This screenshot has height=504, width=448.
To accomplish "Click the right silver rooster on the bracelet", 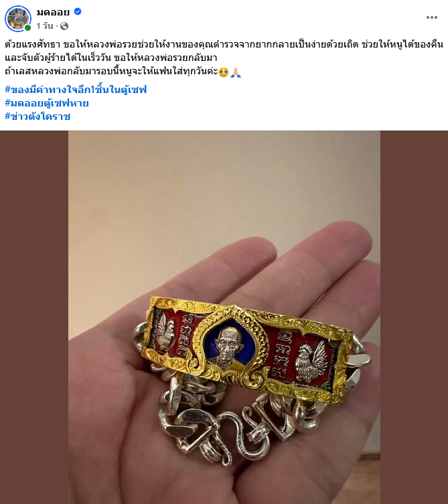I will click(311, 363).
